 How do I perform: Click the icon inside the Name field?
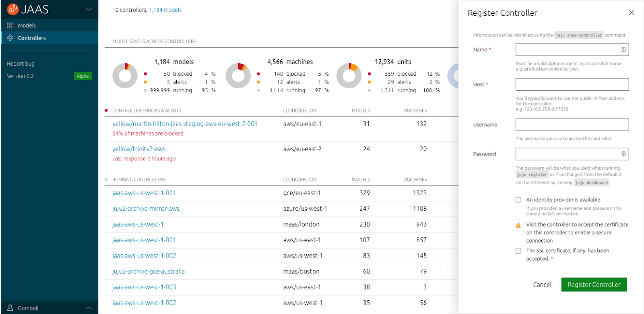pos(623,50)
